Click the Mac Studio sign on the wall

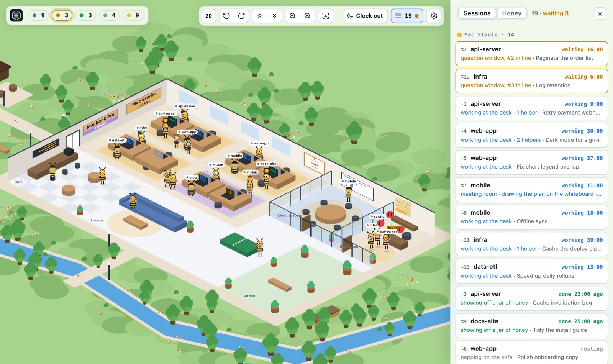[x=144, y=100]
